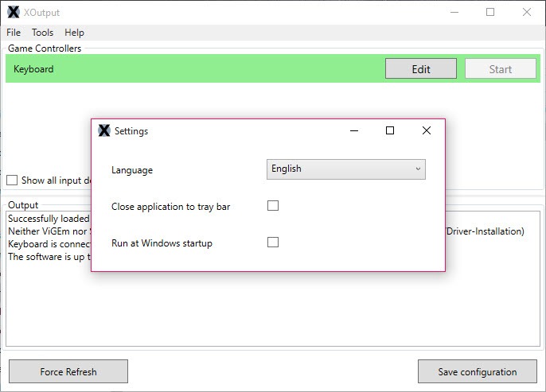Minimize the main XOutput window

click(x=454, y=12)
